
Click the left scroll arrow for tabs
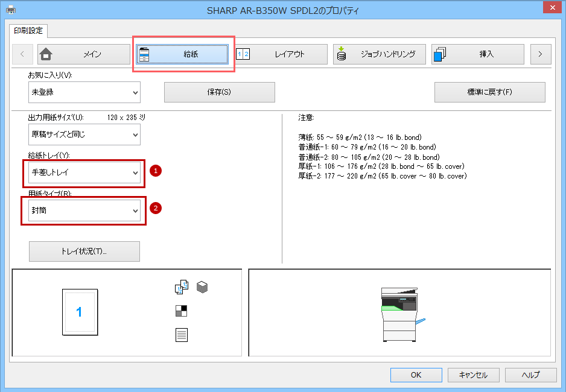pos(22,54)
